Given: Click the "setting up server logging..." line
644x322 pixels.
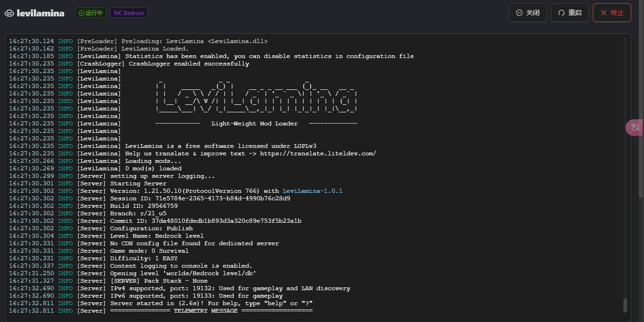Looking at the screenshot, I should tap(112, 176).
